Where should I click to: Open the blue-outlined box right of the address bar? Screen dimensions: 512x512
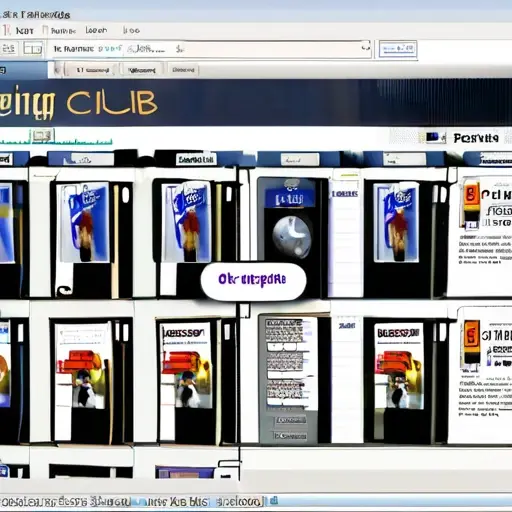tap(398, 49)
